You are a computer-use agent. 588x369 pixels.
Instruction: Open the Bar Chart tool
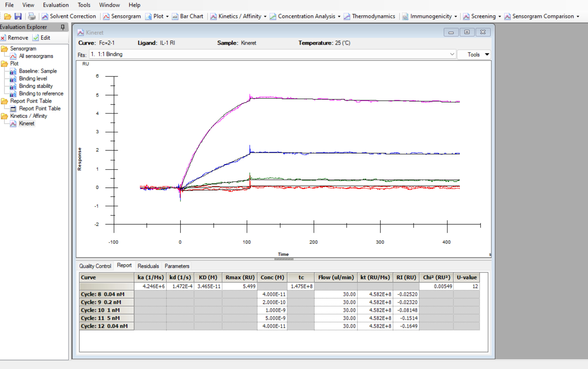[187, 16]
